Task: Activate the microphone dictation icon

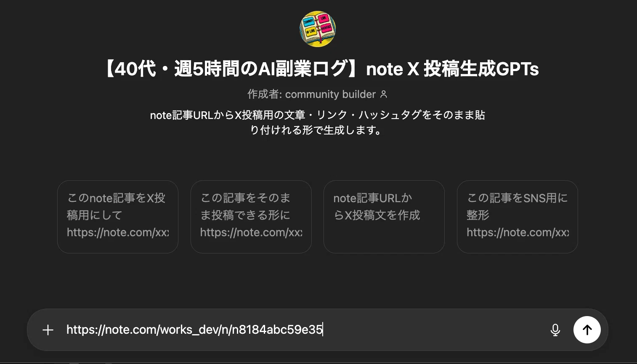Action: point(555,330)
